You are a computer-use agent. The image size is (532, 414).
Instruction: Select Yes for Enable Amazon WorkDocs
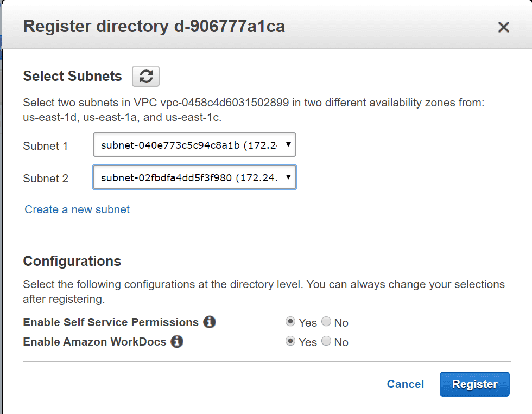(x=290, y=341)
